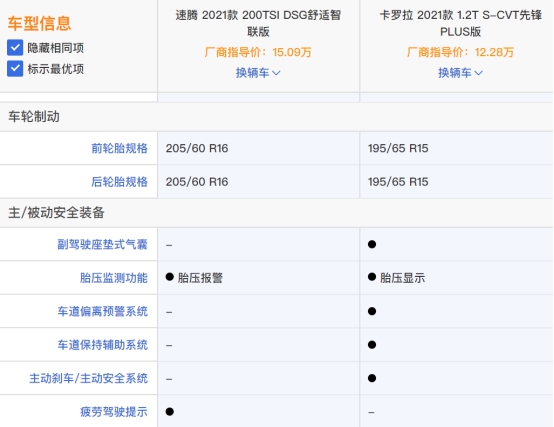The image size is (554, 427).
Task: Open the 主动刹车/主动安全系统 parameter link
Action: pos(88,379)
